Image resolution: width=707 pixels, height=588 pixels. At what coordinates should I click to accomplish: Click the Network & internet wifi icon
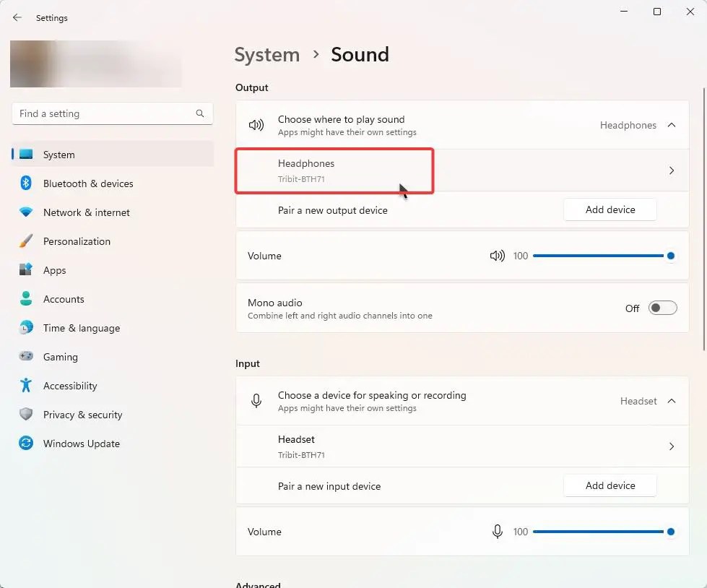pos(26,212)
